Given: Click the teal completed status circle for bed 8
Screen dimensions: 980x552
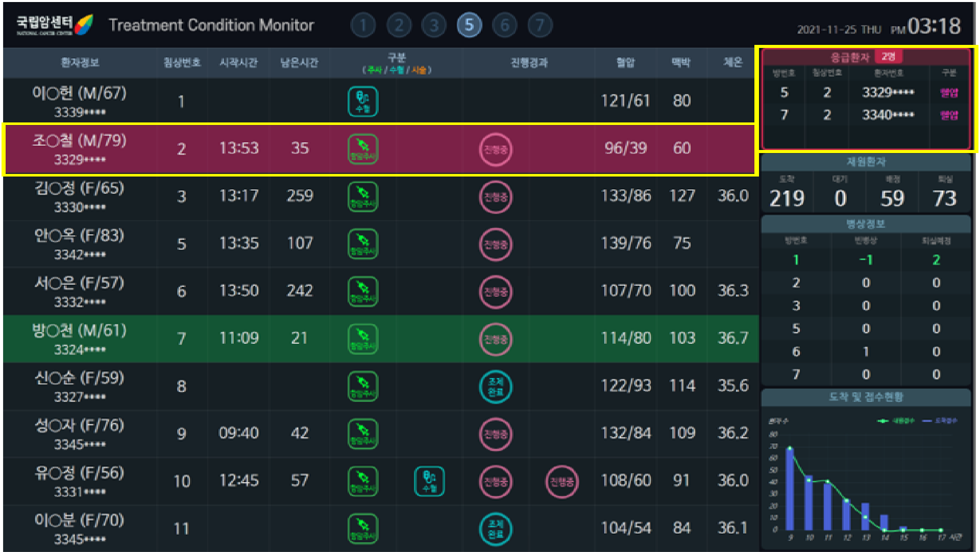Looking at the screenshot, I should (495, 387).
